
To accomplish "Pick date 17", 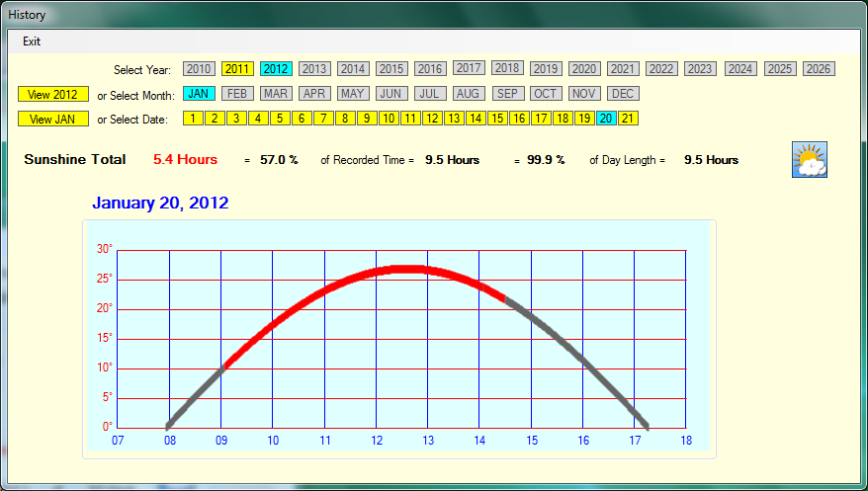I will pyautogui.click(x=542, y=119).
